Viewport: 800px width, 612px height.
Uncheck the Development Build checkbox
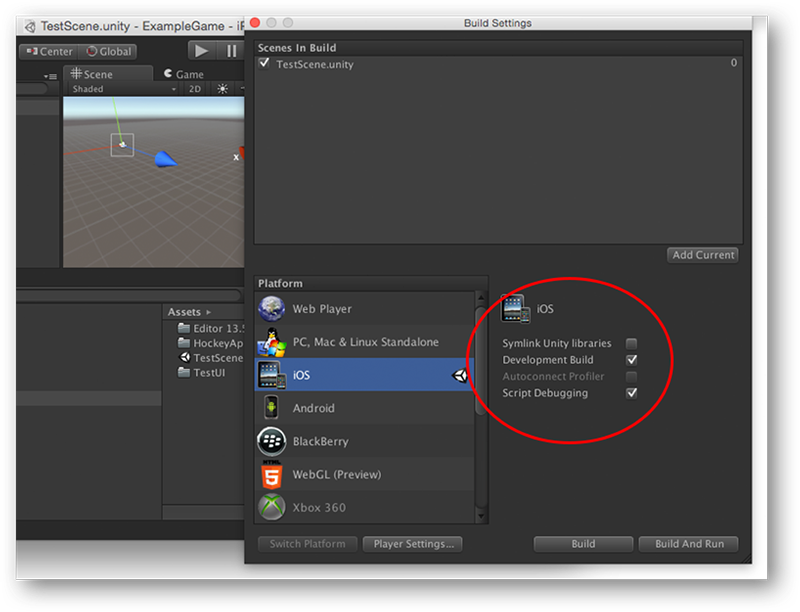point(632,360)
